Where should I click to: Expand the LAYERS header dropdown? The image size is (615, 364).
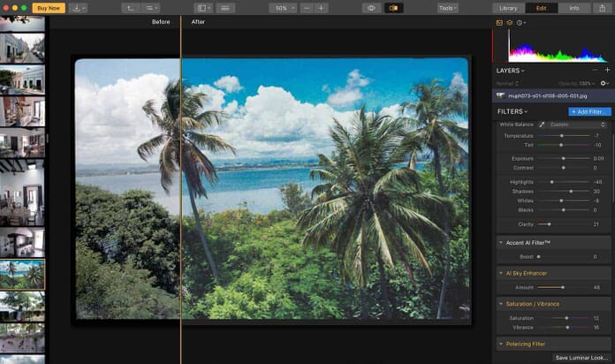coord(510,71)
